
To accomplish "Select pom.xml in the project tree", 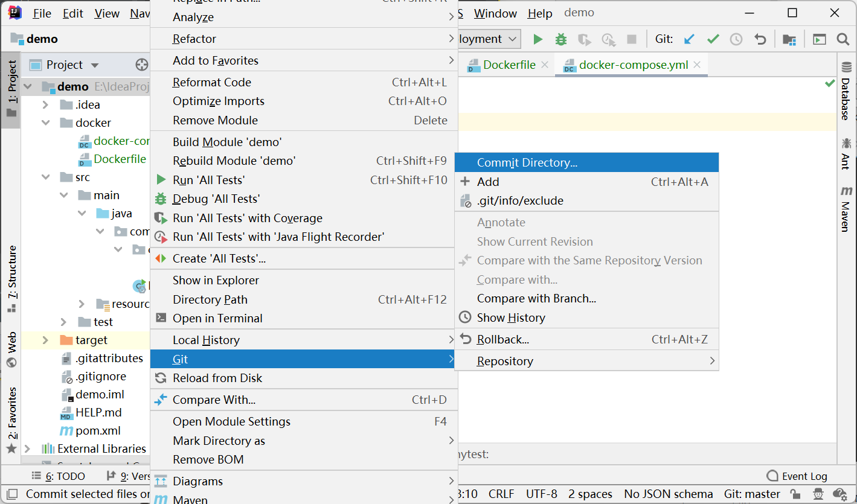I will tap(91, 430).
